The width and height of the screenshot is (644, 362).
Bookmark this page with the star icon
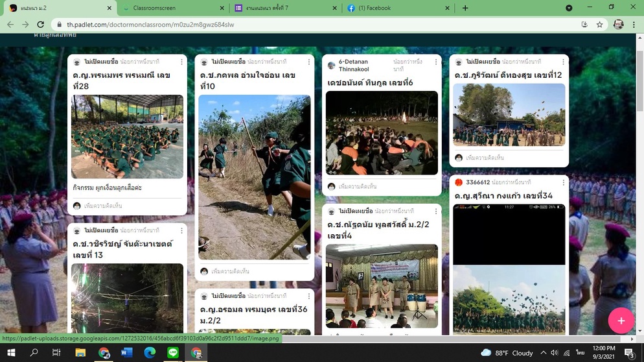(x=600, y=25)
